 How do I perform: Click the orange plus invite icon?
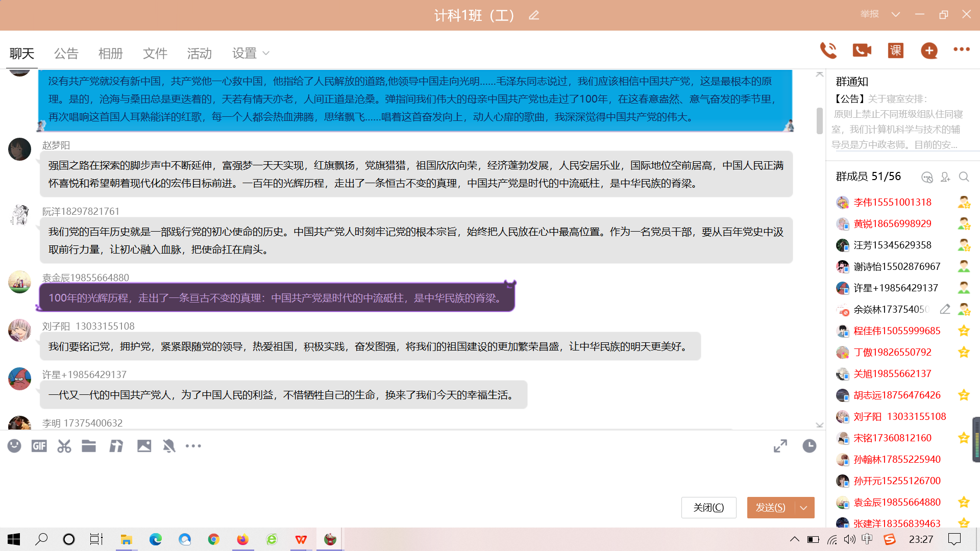tap(929, 50)
